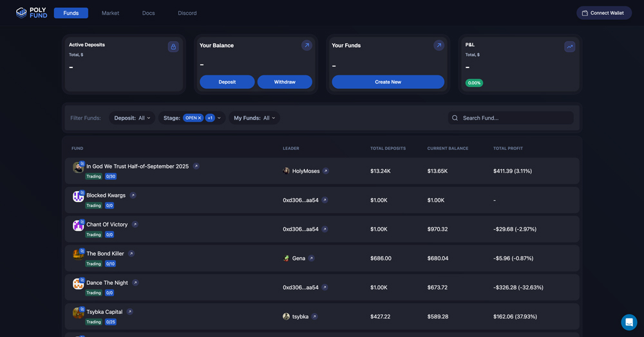Click the P&L trend chart icon
644x337 pixels.
(569, 47)
